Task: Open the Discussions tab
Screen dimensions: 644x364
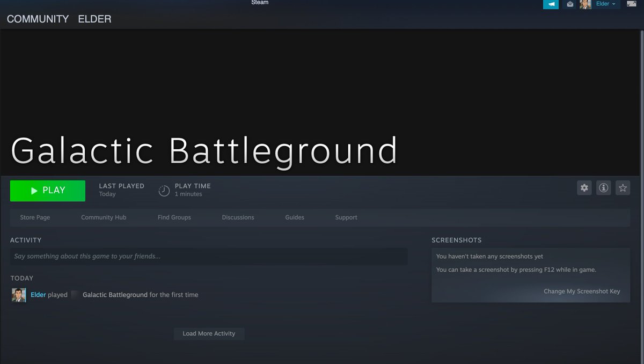Action: coord(238,217)
